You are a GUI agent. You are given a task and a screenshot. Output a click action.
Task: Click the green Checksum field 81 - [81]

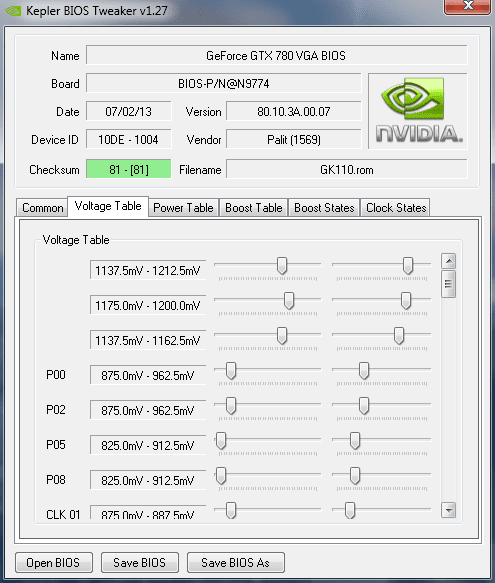pos(129,169)
